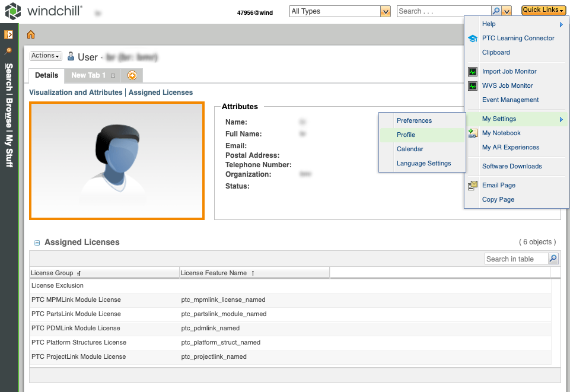Expand the My Settings submenu arrow
The height and width of the screenshot is (392, 570).
click(561, 119)
